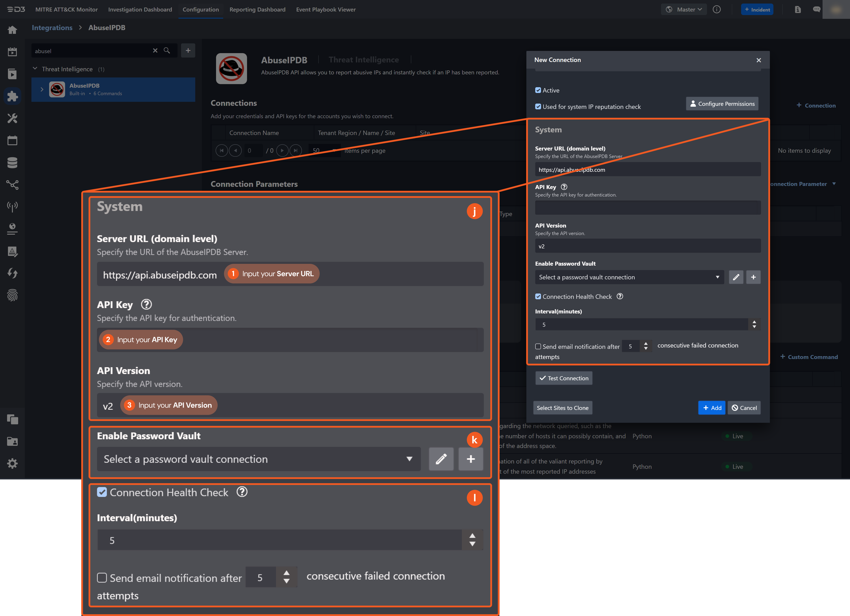
Task: Open the Investigation Dashboard menu item
Action: pos(140,9)
